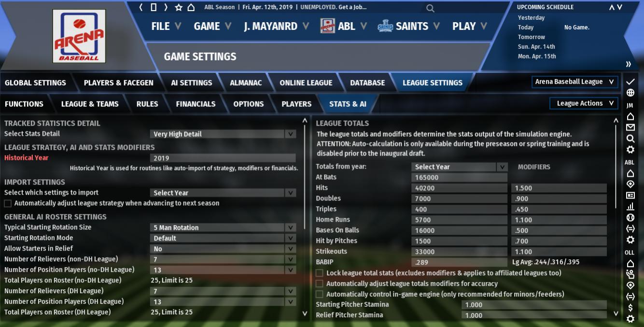Image resolution: width=644 pixels, height=327 pixels.
Task: Click the checkmark icon in right sidebar
Action: [630, 82]
